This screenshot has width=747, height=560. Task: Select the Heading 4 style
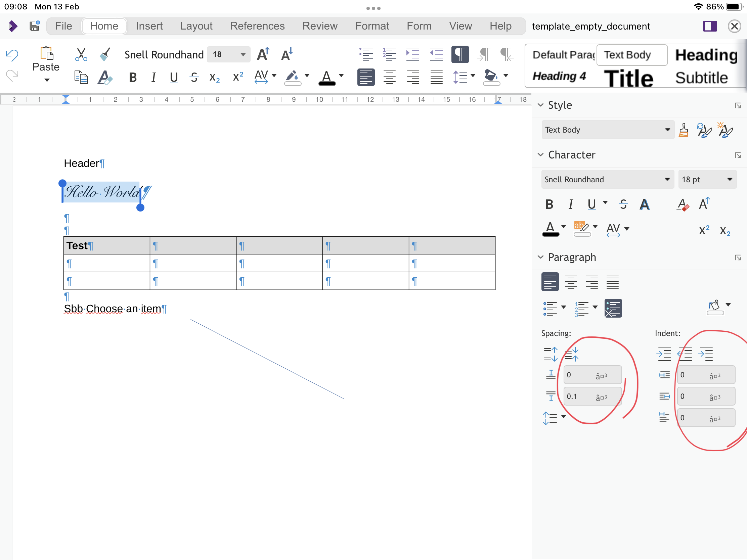coord(559,76)
